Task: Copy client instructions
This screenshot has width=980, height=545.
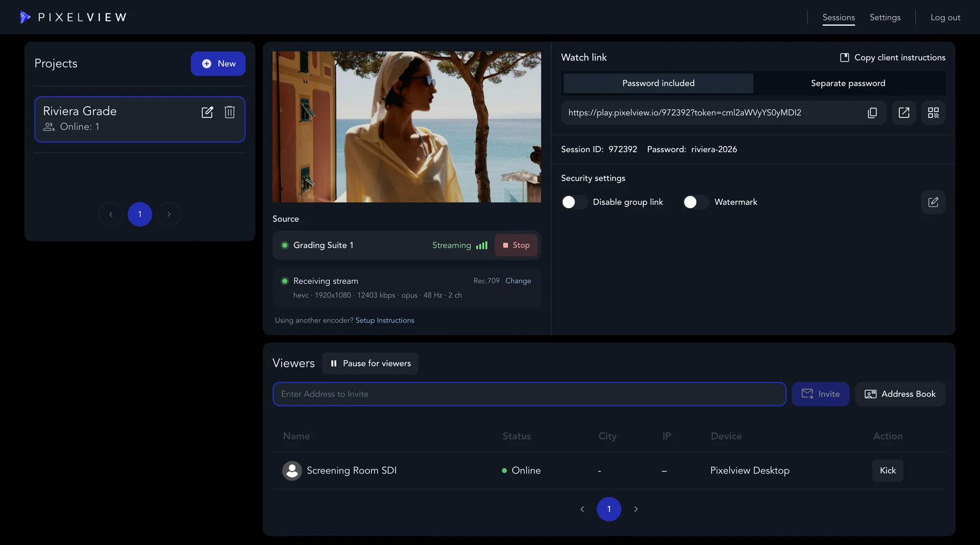Action: pyautogui.click(x=892, y=57)
